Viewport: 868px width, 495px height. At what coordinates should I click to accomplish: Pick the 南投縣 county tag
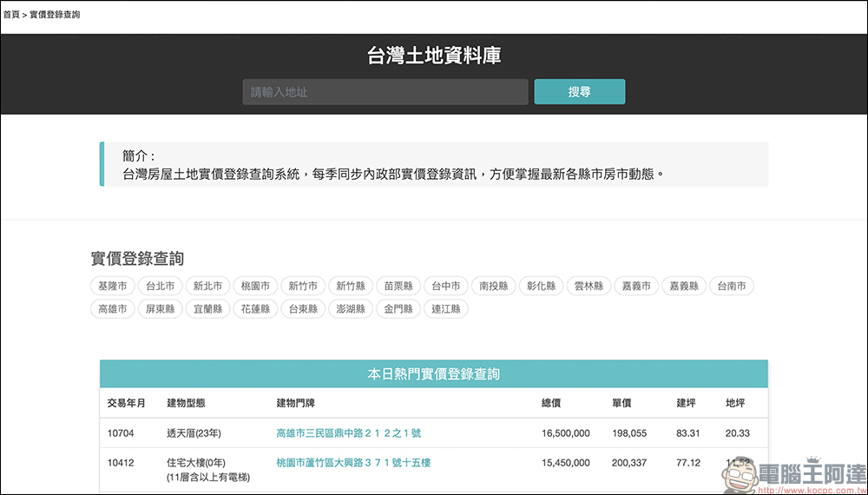(494, 286)
